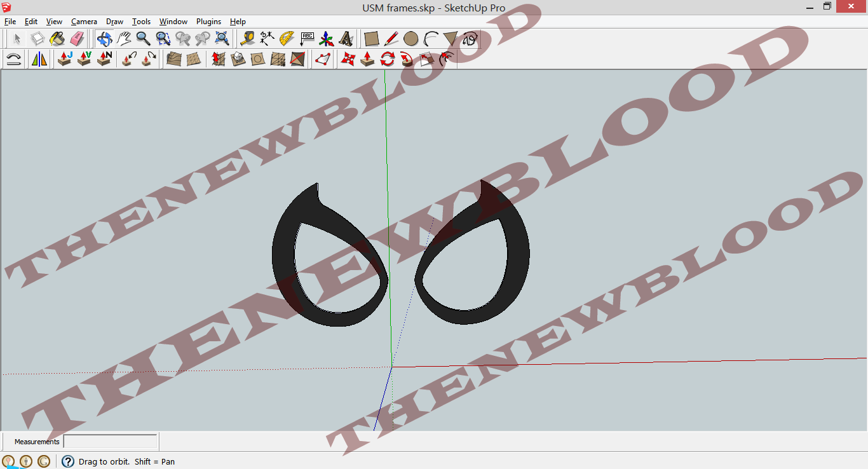Choose the Arc drawing tool
This screenshot has width=868, height=469.
431,39
